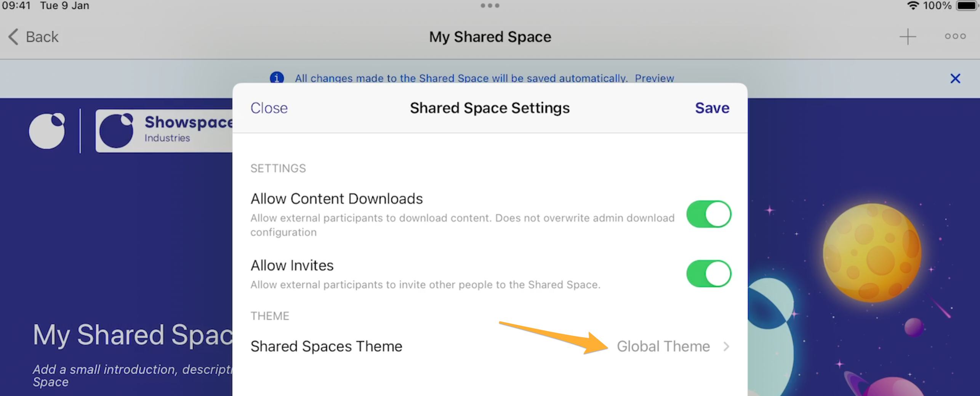This screenshot has width=980, height=396.
Task: Tap the plus icon to add content
Action: point(908,37)
